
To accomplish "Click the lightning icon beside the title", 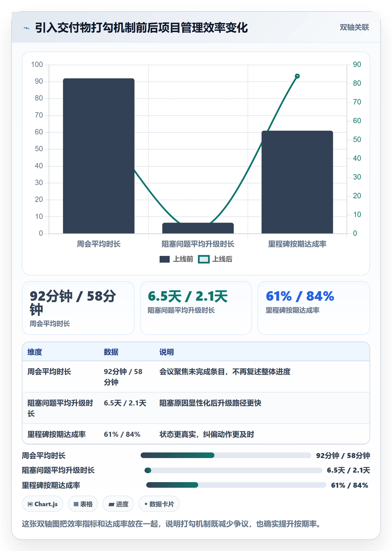I will tap(27, 28).
